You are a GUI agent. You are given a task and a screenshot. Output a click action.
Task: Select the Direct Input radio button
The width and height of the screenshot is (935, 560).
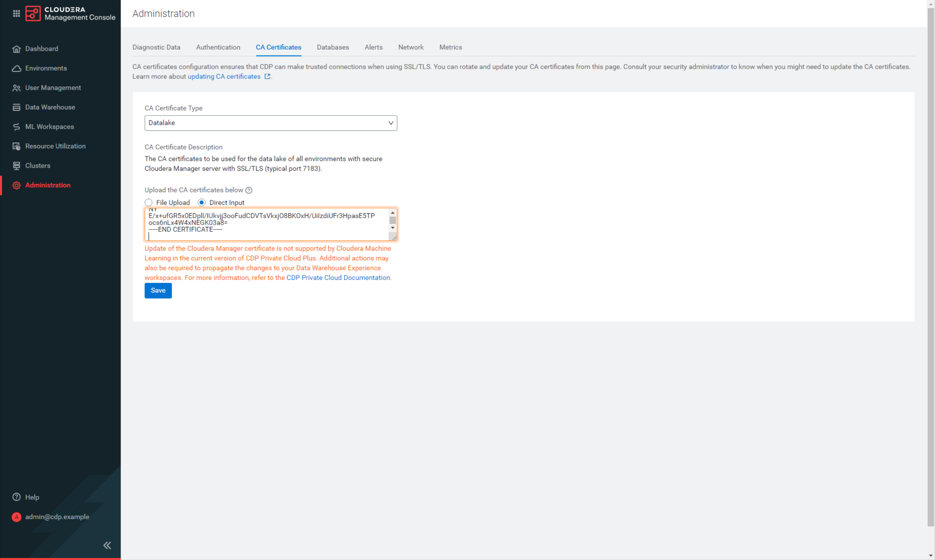202,203
